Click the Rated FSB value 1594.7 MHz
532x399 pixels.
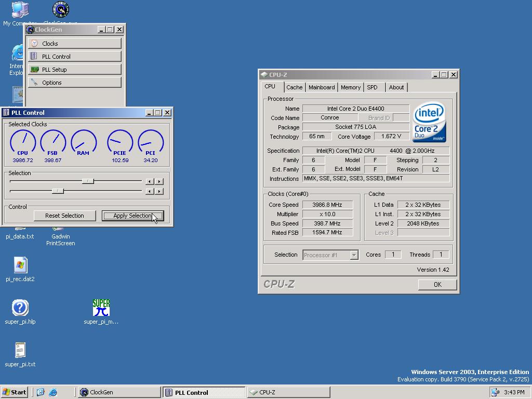(x=327, y=232)
